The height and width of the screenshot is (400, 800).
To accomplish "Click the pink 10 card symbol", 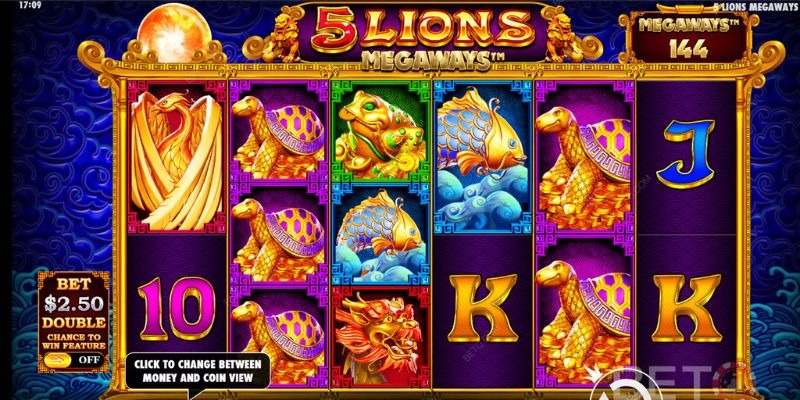I will (176, 309).
